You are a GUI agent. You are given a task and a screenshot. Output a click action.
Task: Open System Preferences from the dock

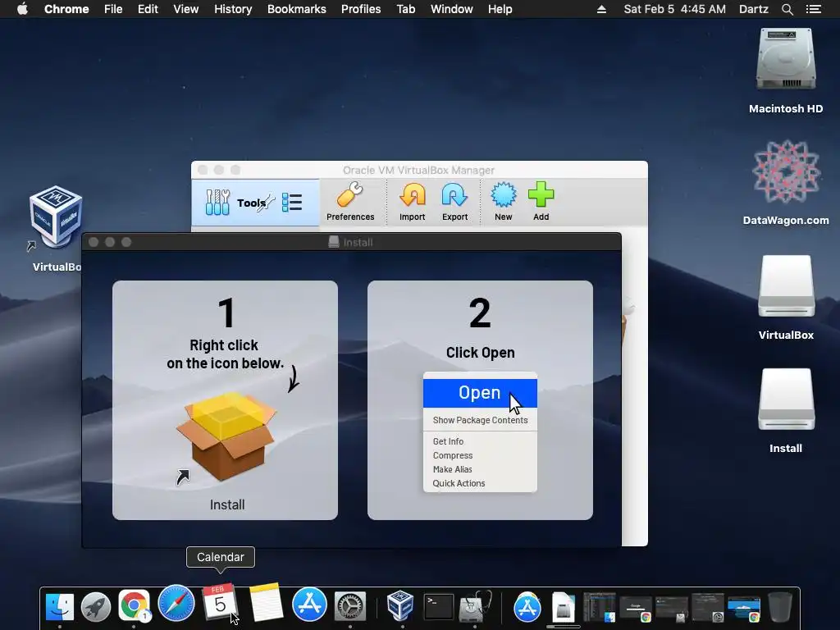[349, 607]
